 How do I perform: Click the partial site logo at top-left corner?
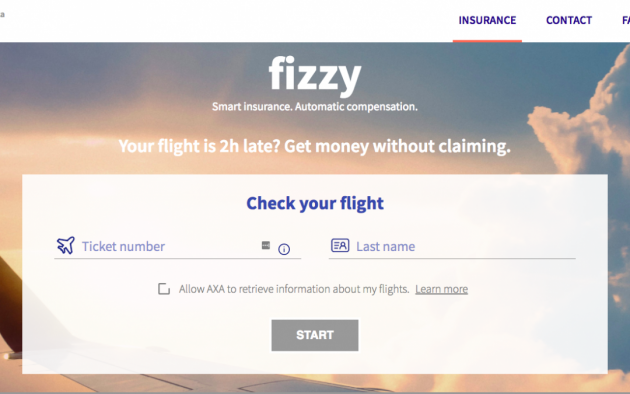(x=2, y=14)
